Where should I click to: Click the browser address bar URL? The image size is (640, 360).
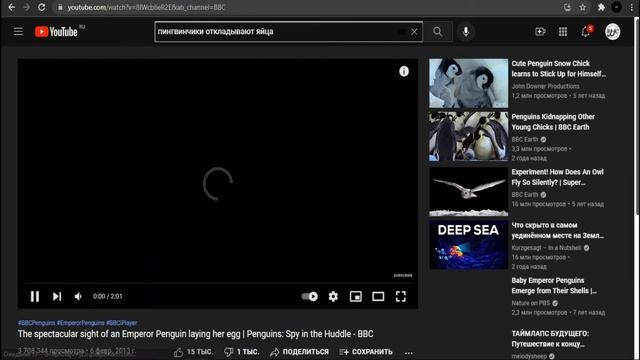[x=146, y=7]
